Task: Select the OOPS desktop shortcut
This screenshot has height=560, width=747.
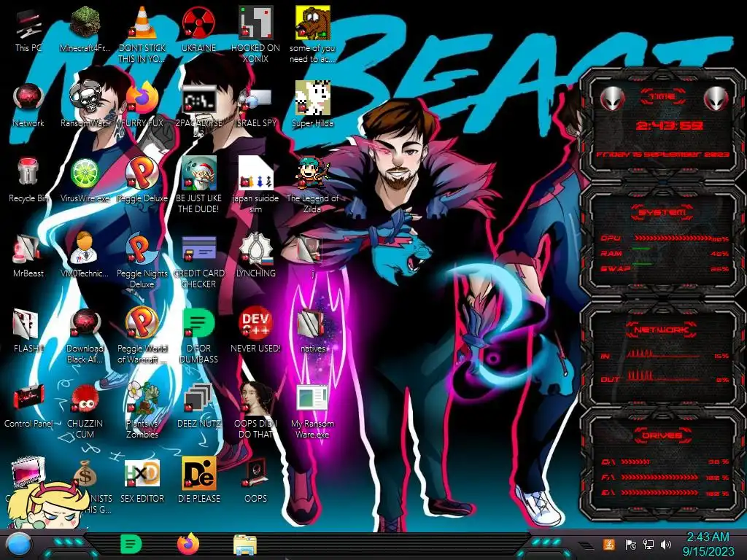Action: coord(255,473)
